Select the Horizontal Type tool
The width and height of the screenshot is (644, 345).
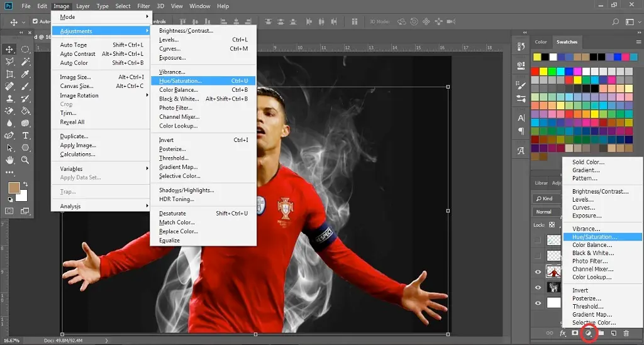25,135
